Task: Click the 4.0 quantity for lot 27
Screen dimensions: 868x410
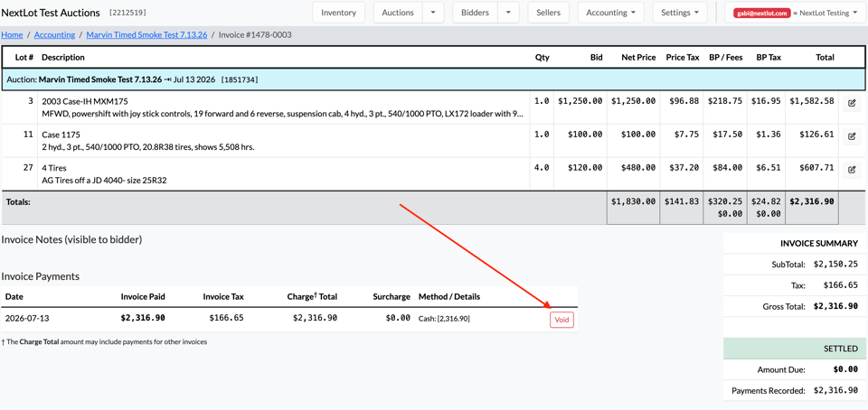Action: 542,167
